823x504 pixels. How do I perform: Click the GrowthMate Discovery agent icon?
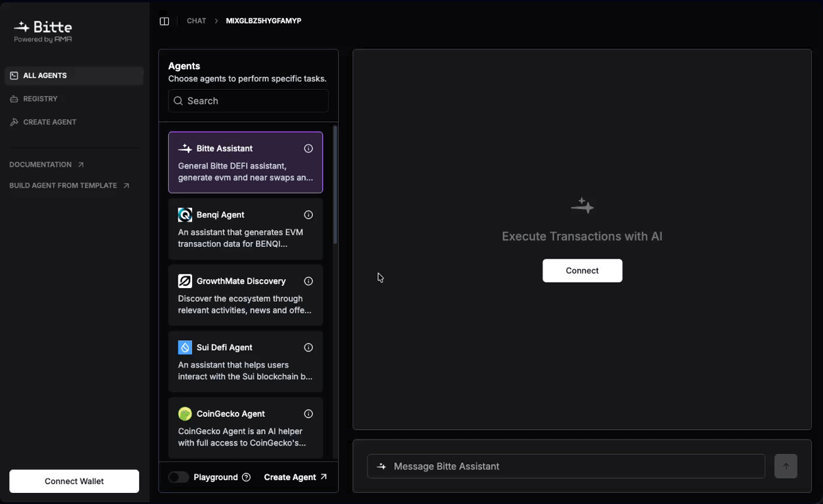184,280
